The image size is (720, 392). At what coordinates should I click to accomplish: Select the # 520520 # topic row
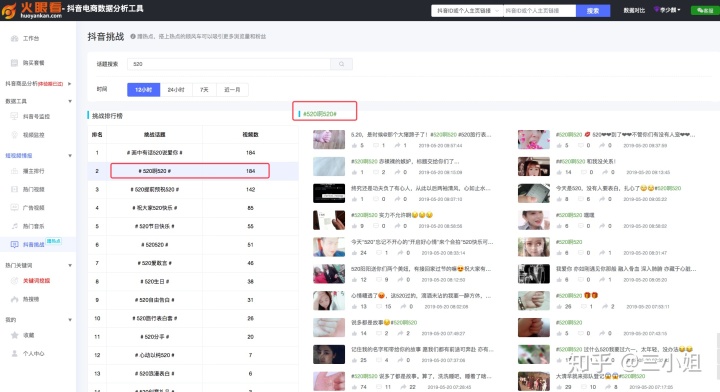point(193,245)
